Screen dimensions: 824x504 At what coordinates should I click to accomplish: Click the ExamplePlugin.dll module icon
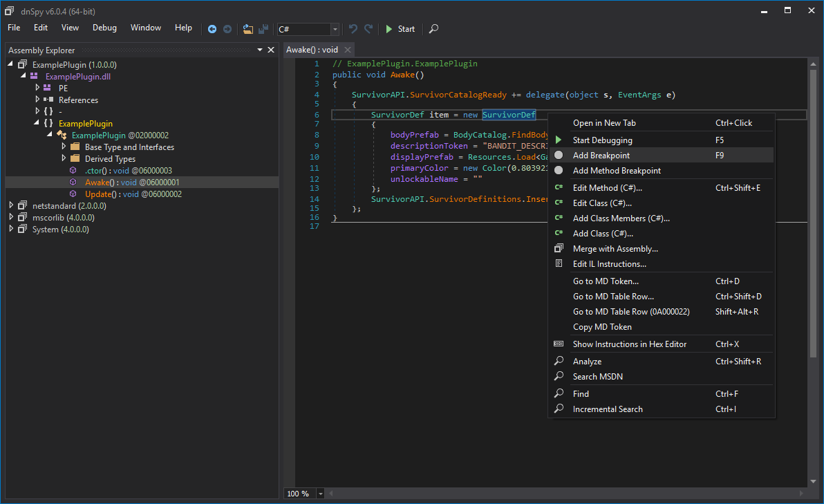[x=34, y=76]
